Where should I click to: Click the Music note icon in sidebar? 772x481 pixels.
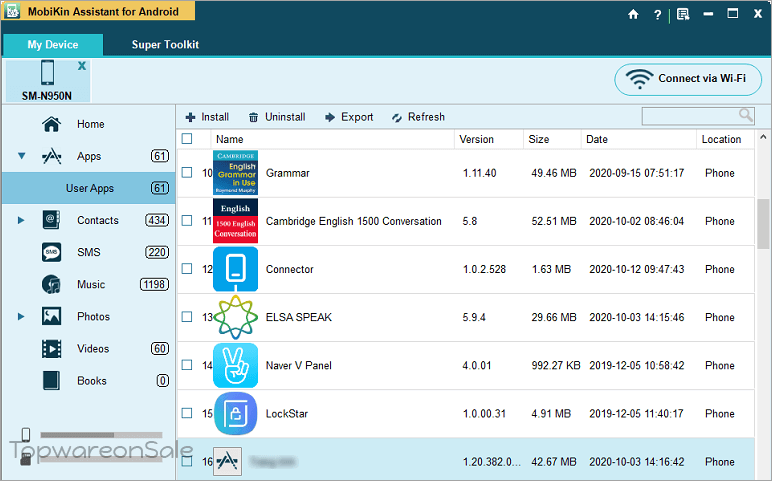pyautogui.click(x=52, y=284)
